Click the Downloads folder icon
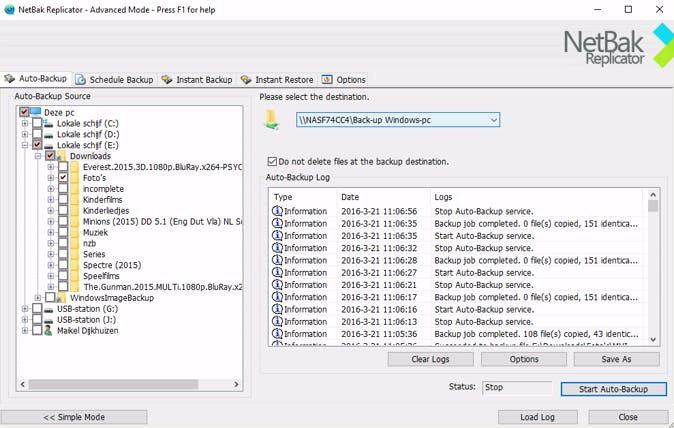This screenshot has width=674, height=428. 61,156
